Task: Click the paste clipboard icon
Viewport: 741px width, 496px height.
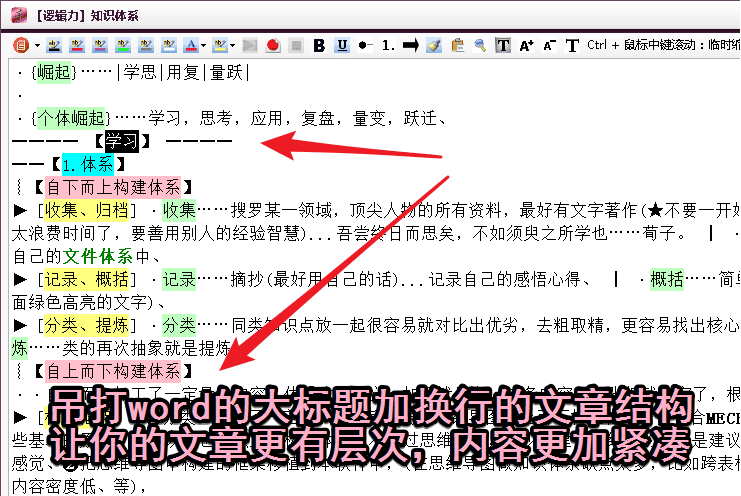Action: click(x=457, y=45)
